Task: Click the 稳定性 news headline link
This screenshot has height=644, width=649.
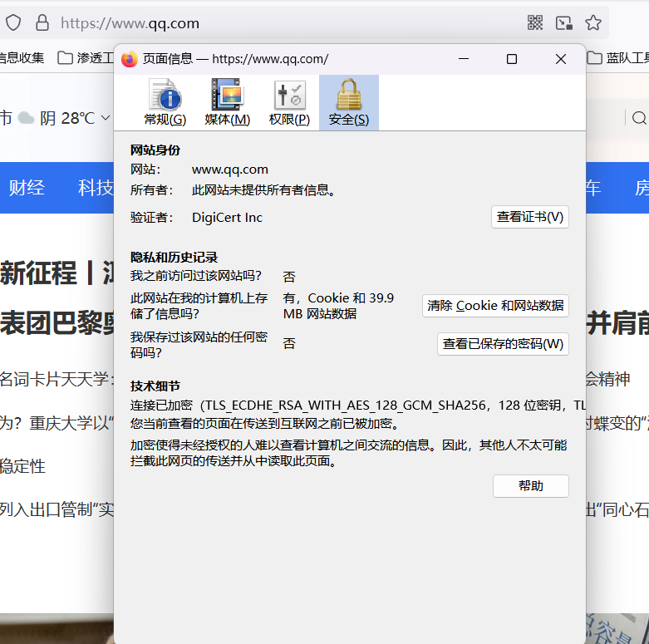Action: click(x=22, y=466)
